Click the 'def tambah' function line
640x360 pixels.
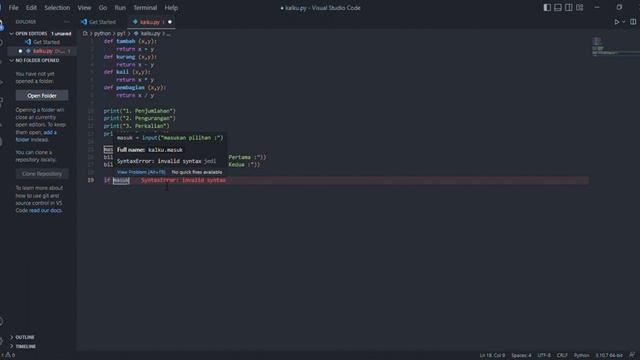(130, 41)
